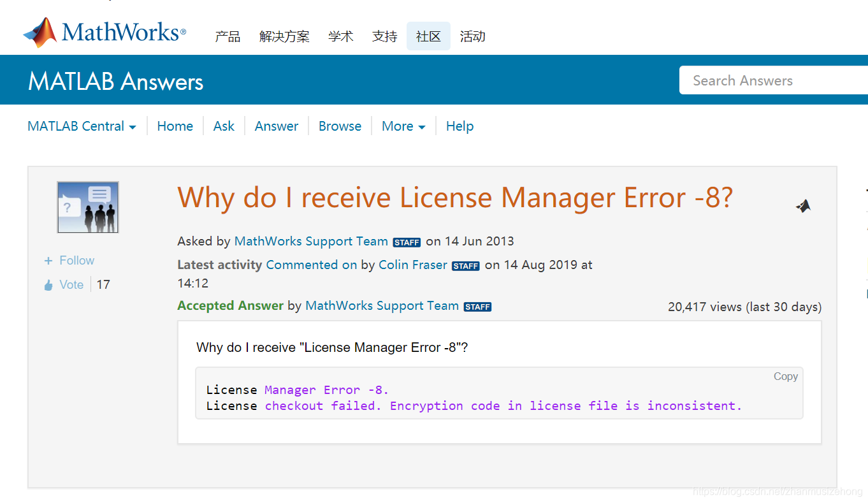Click the Vote link
868x503 pixels.
[x=71, y=284]
